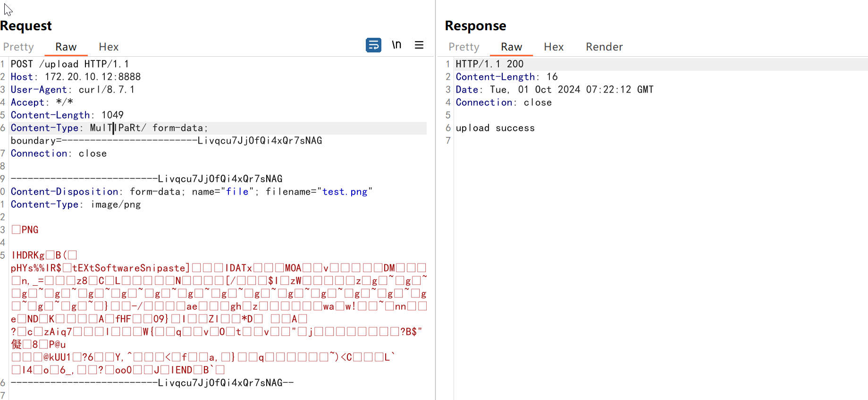This screenshot has height=400, width=868.
Task: Switch Request view to Hex tab
Action: [x=109, y=47]
